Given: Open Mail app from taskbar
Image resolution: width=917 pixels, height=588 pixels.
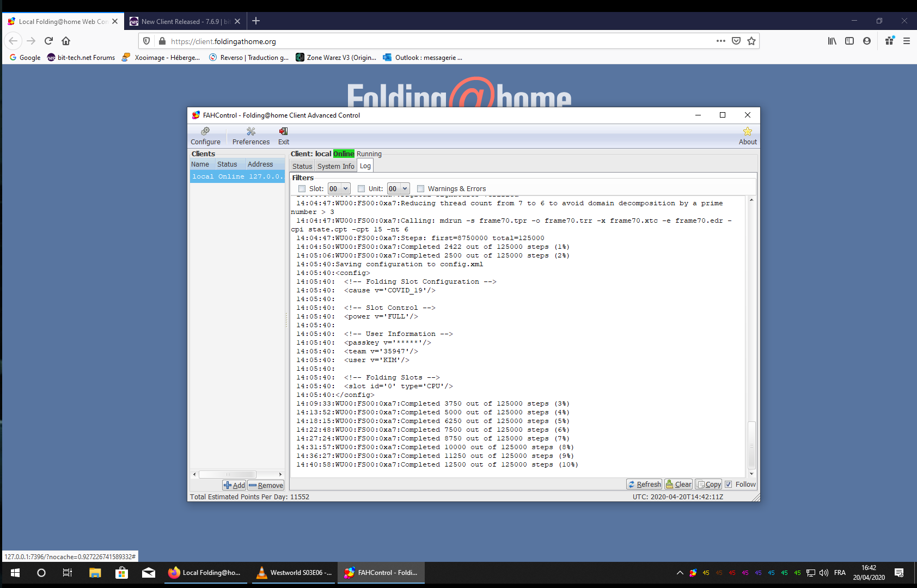Looking at the screenshot, I should click(148, 573).
